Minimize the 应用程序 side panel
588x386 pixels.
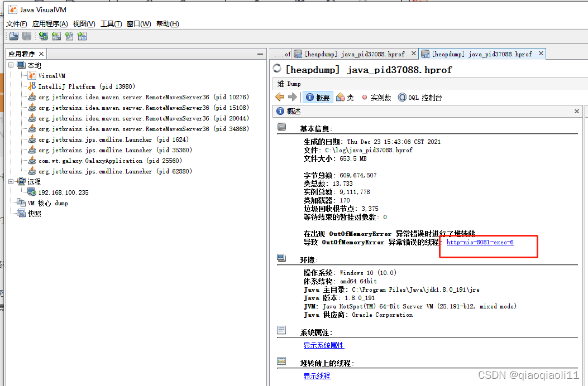(x=260, y=54)
